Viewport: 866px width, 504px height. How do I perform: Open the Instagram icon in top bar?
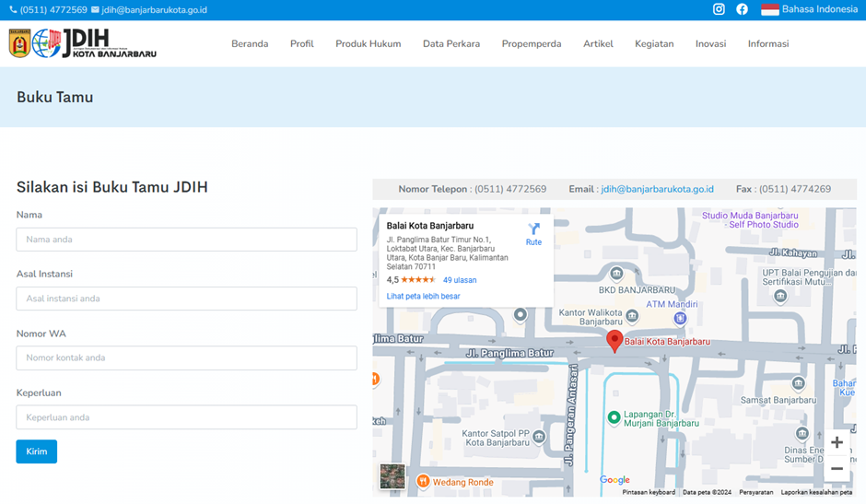(719, 9)
